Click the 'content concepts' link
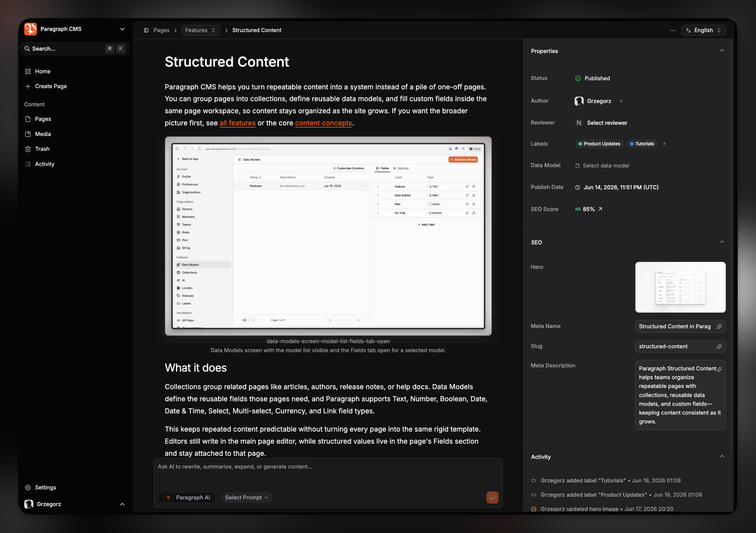This screenshot has width=756, height=533. coord(323,123)
